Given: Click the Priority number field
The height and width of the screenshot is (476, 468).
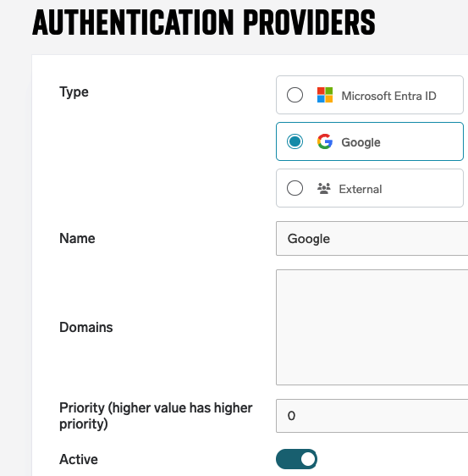Looking at the screenshot, I should click(372, 416).
